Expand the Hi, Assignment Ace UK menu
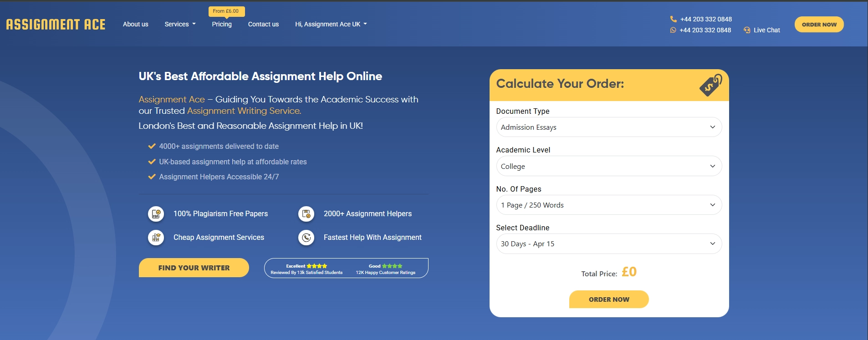The image size is (868, 340). 331,24
